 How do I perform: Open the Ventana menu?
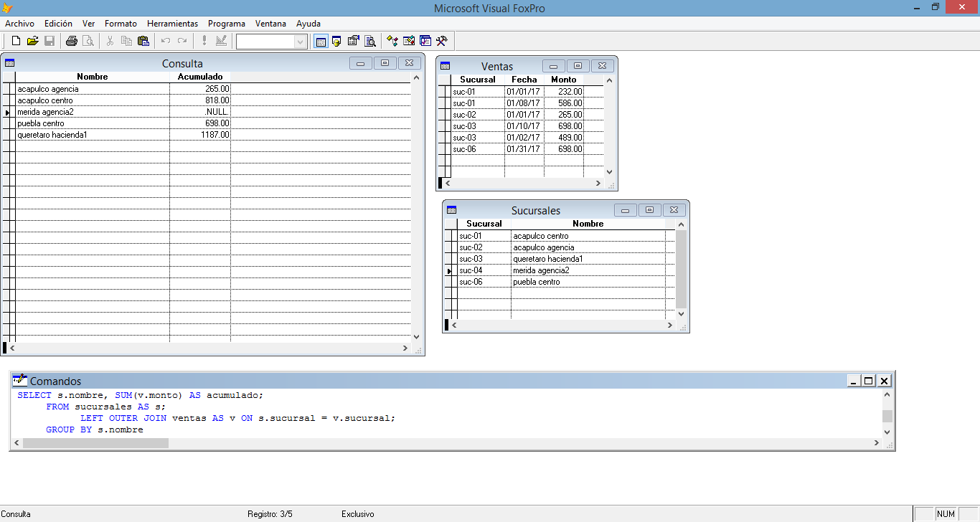click(x=270, y=24)
